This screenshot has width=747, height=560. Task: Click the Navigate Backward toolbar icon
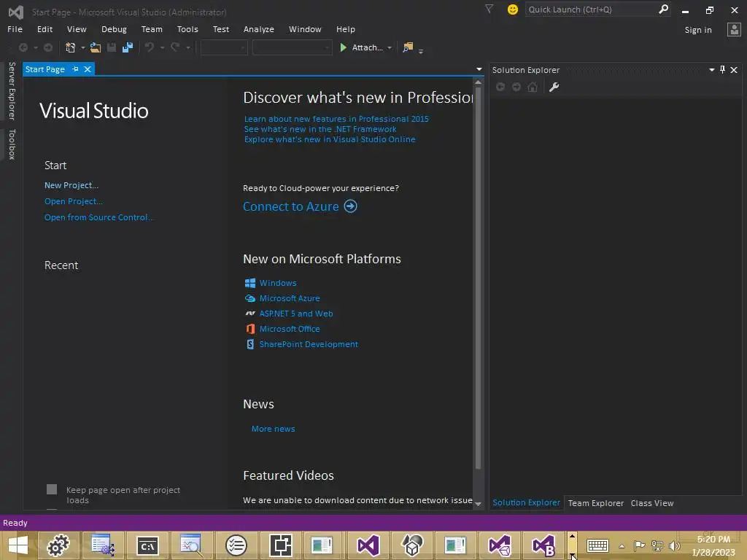23,47
